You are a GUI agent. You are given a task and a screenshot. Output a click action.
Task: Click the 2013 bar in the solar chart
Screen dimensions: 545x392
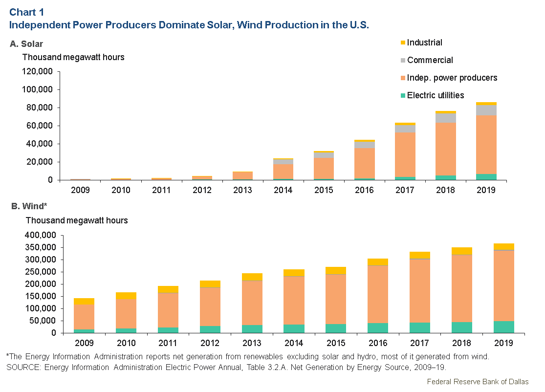pos(242,176)
